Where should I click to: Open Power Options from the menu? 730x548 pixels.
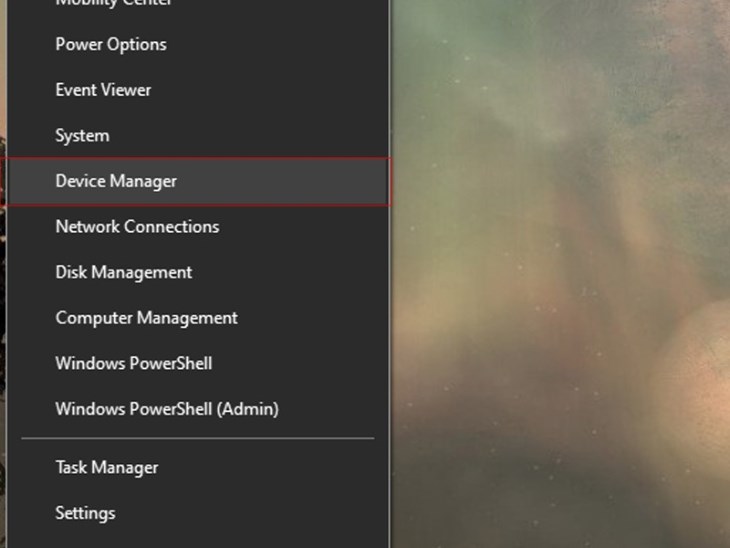(x=110, y=44)
